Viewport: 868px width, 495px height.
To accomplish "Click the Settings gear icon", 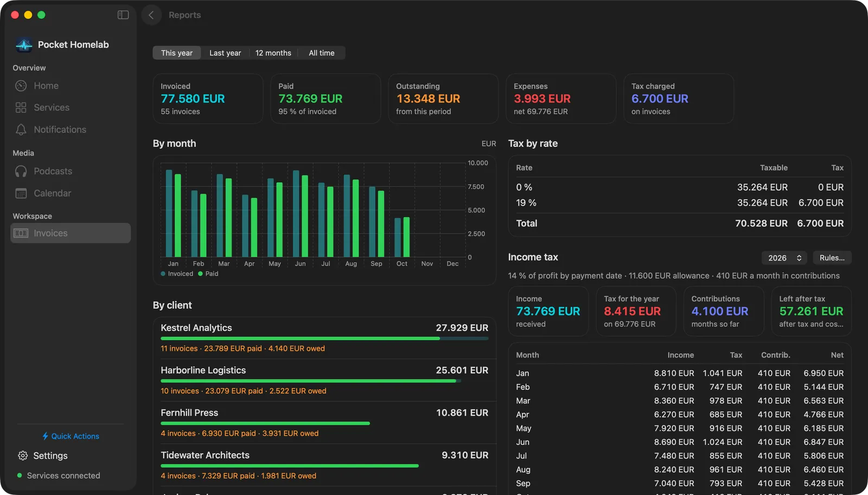I will click(x=23, y=456).
